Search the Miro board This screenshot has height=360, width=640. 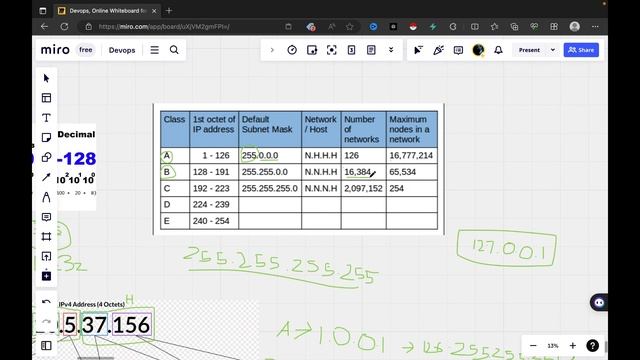174,50
